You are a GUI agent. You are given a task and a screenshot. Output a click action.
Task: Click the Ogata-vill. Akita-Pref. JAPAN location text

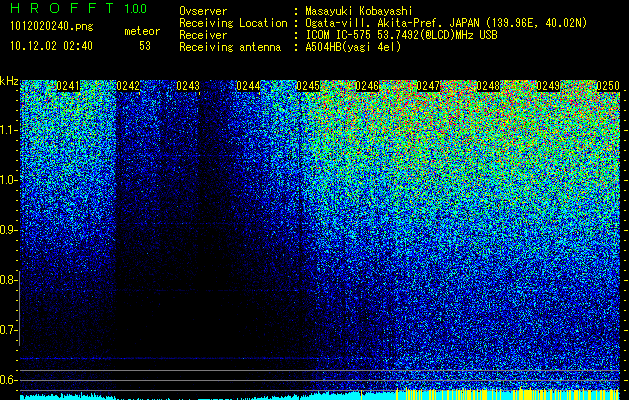tap(446, 23)
